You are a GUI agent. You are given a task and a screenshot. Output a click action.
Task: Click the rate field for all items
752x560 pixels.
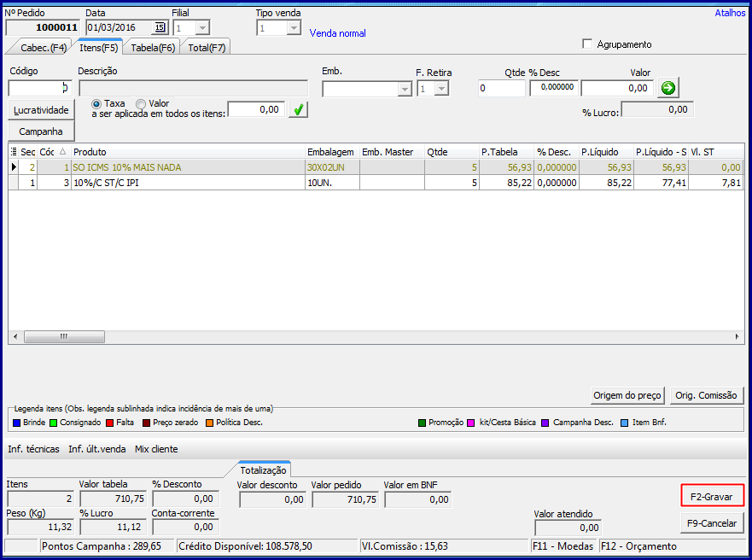256,110
